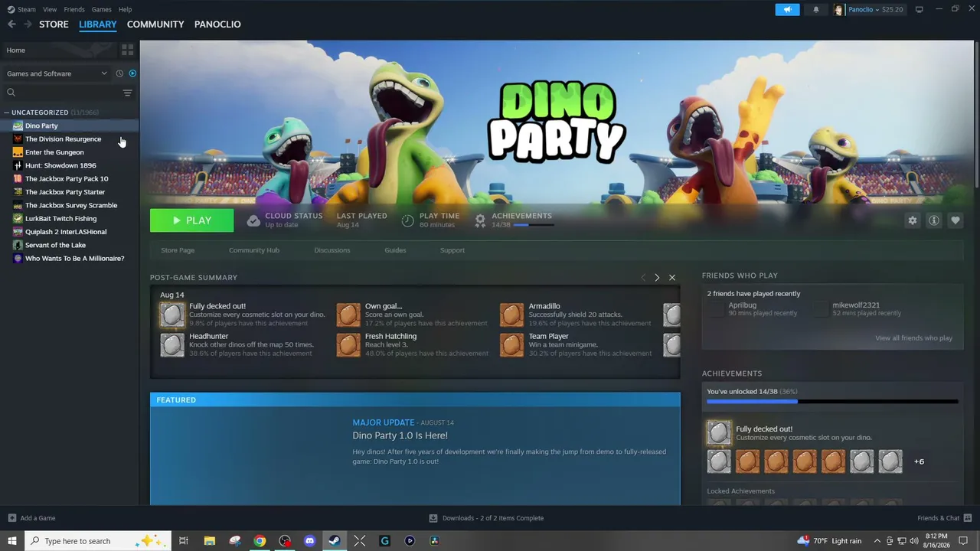This screenshot has width=980, height=551.
Task: Click the unlocked 14/38 achievements progress bar
Action: 832,401
